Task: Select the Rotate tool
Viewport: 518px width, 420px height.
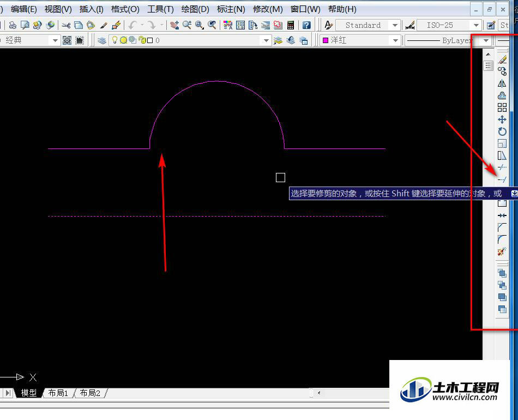Action: [x=502, y=131]
